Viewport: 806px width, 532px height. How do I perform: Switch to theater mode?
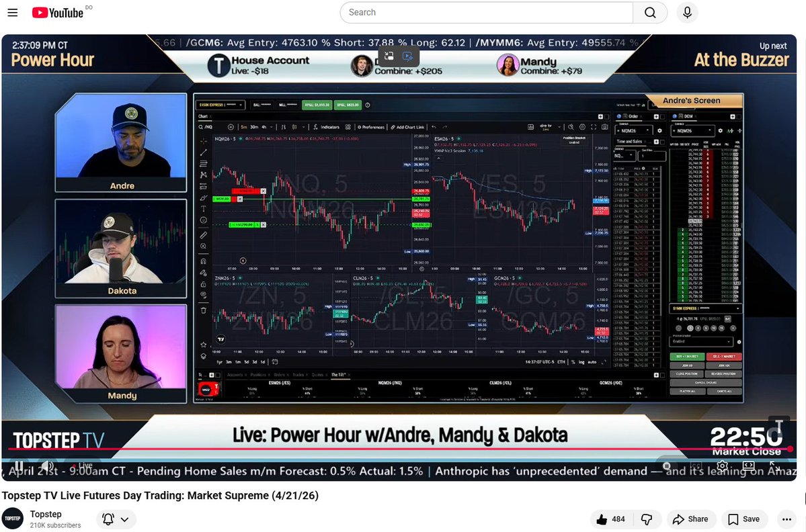coord(748,465)
